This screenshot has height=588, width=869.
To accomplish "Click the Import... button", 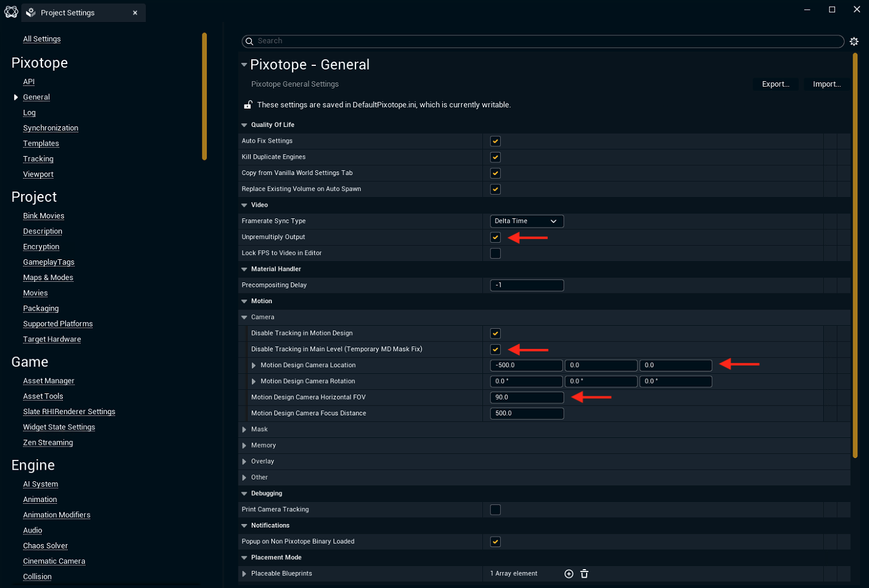I will pyautogui.click(x=826, y=84).
